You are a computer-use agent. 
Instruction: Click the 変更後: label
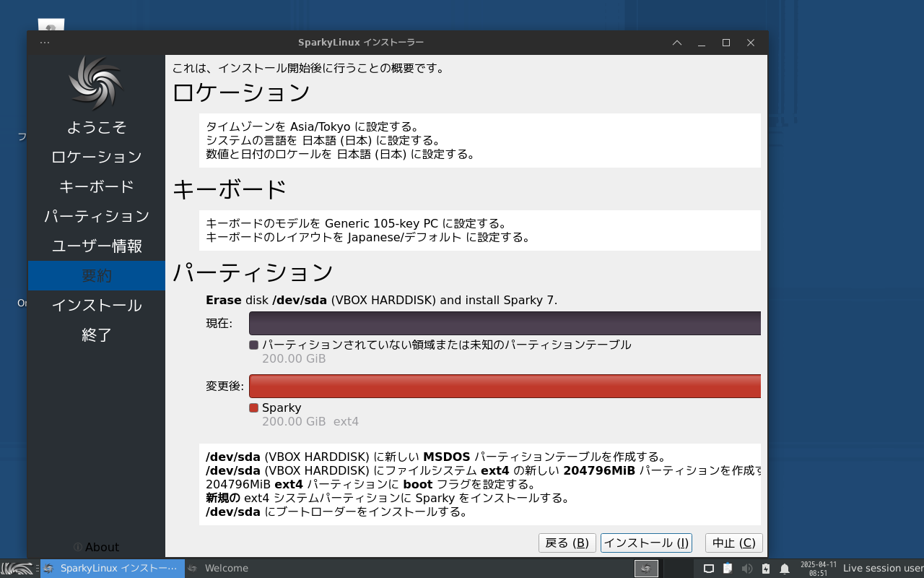pyautogui.click(x=225, y=387)
